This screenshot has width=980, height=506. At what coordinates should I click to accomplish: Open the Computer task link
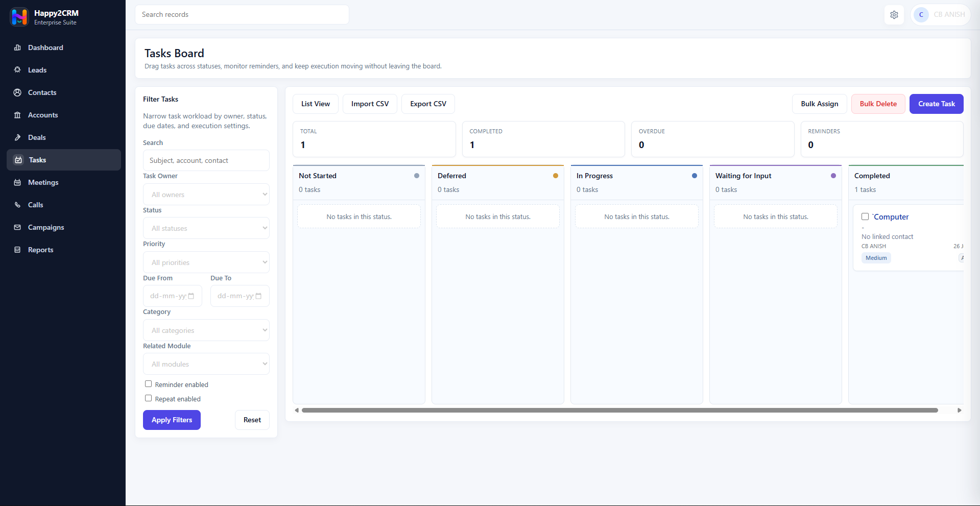click(x=891, y=217)
